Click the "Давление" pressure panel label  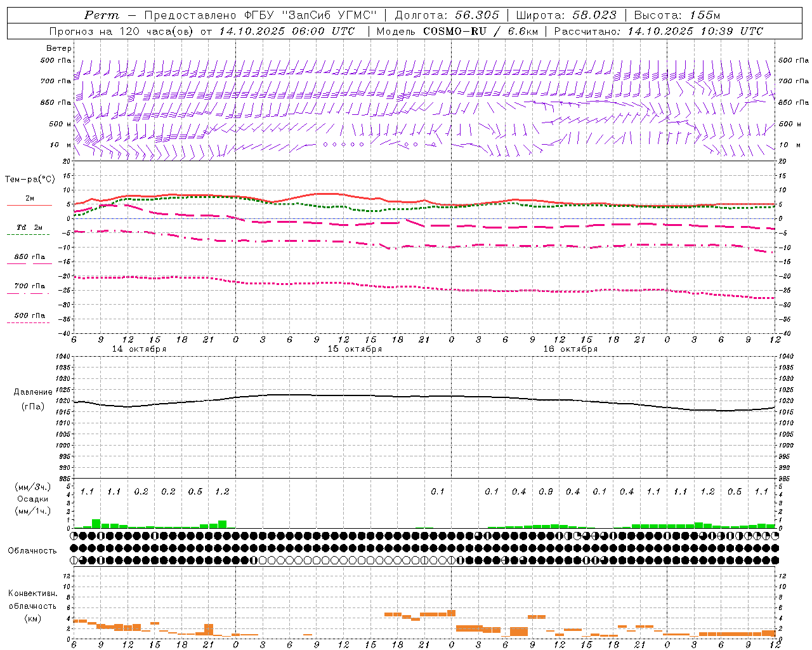[33, 392]
